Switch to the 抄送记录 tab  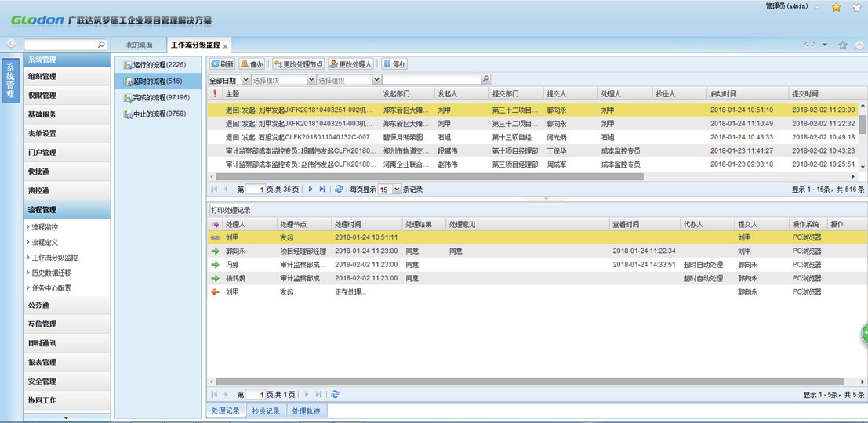point(265,410)
